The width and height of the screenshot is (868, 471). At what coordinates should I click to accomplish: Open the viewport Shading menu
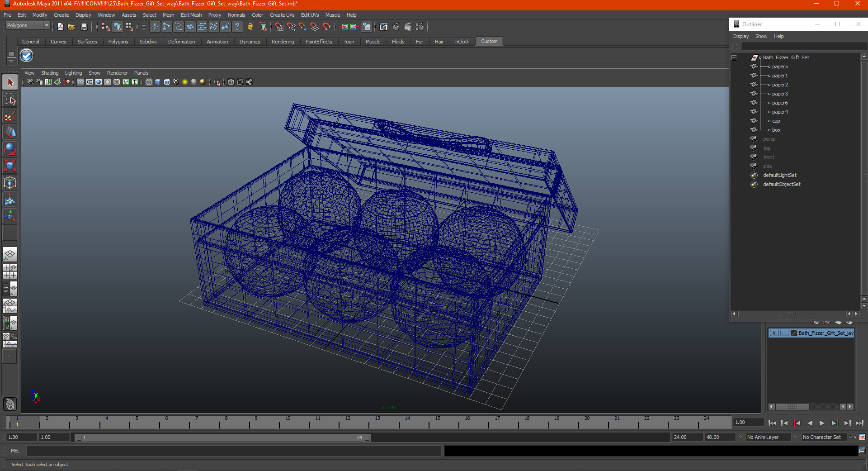[x=50, y=73]
